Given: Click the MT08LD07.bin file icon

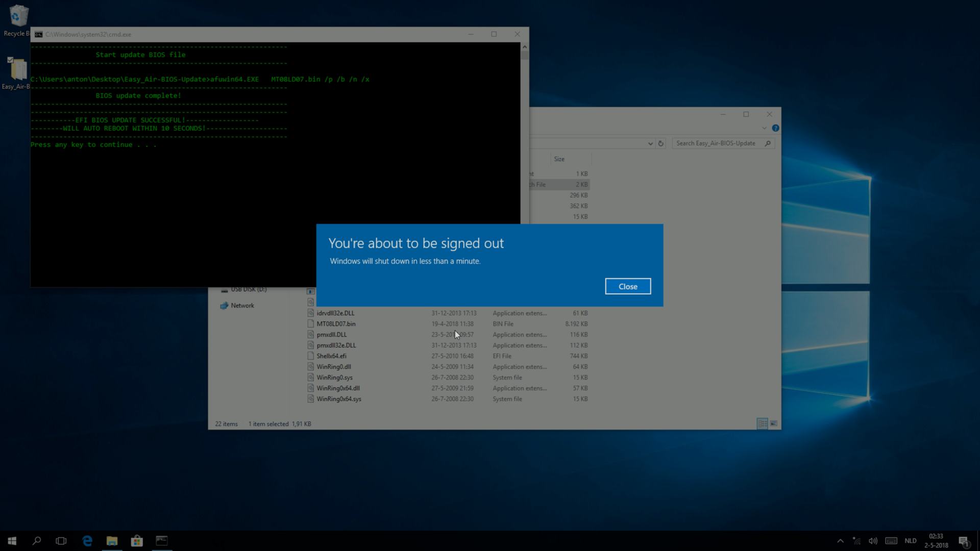Looking at the screenshot, I should (x=310, y=324).
